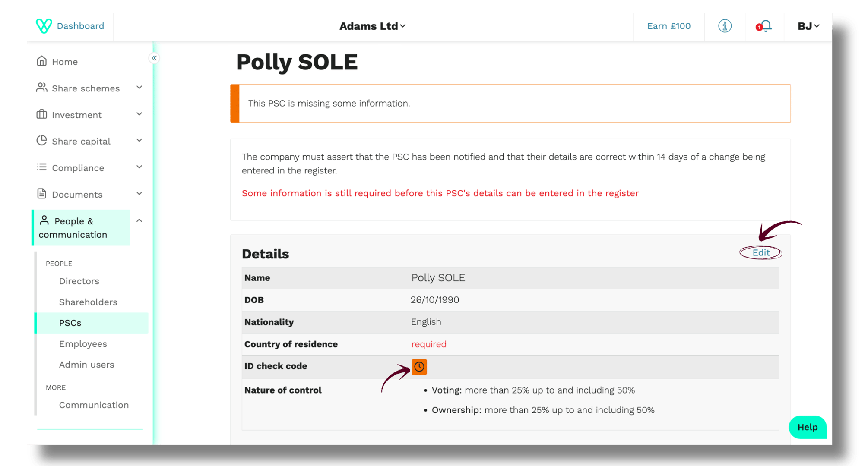Open notifications bell icon
The width and height of the screenshot is (868, 466).
click(x=765, y=26)
